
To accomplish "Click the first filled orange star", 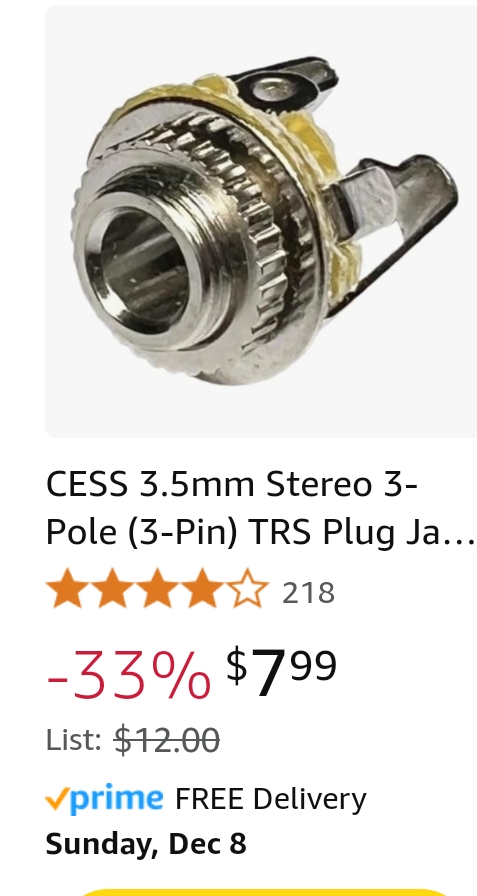I will click(67, 589).
